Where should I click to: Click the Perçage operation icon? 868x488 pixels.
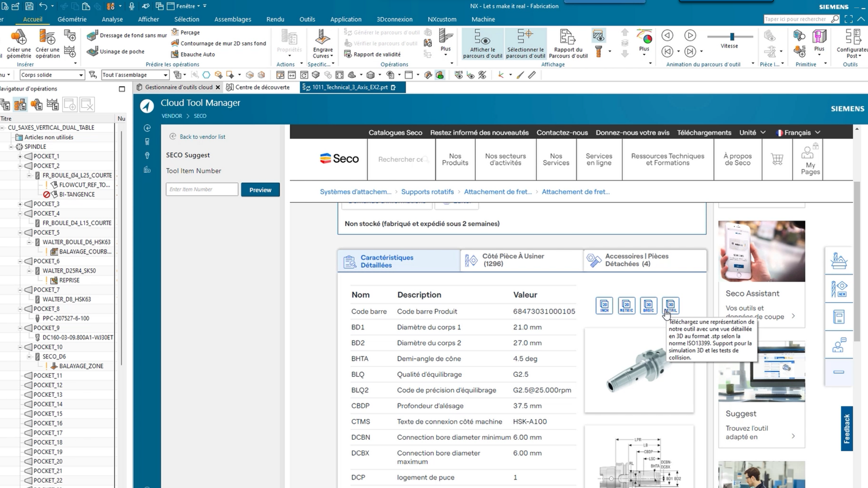(175, 32)
